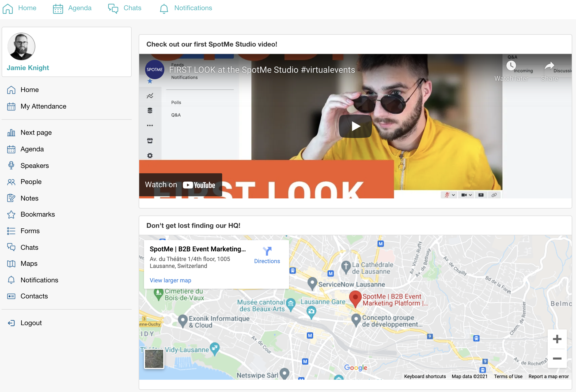Click SpotMe | B2B Event Marketing card title
Viewport: 576px width, 392px height.
click(198, 249)
